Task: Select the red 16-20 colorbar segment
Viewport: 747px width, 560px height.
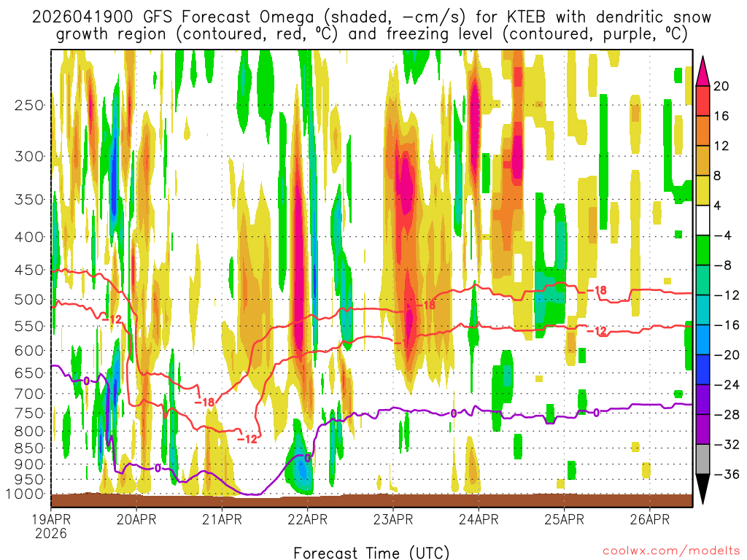Action: (703, 101)
